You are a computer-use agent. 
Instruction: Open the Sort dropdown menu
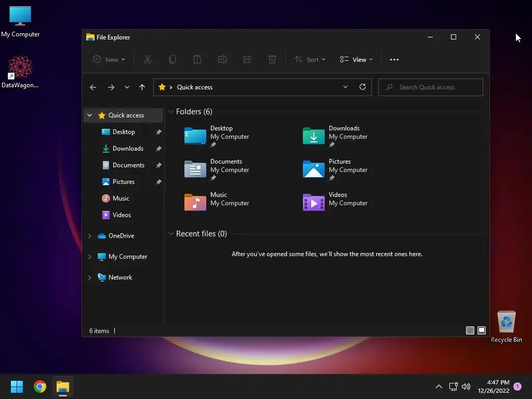[x=310, y=59]
